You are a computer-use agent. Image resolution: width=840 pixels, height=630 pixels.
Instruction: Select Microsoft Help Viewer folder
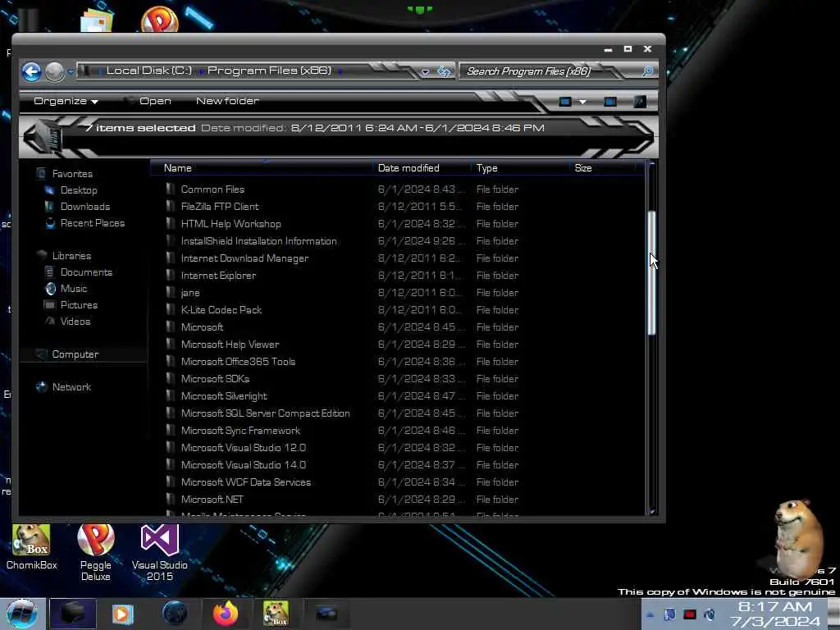click(x=230, y=345)
